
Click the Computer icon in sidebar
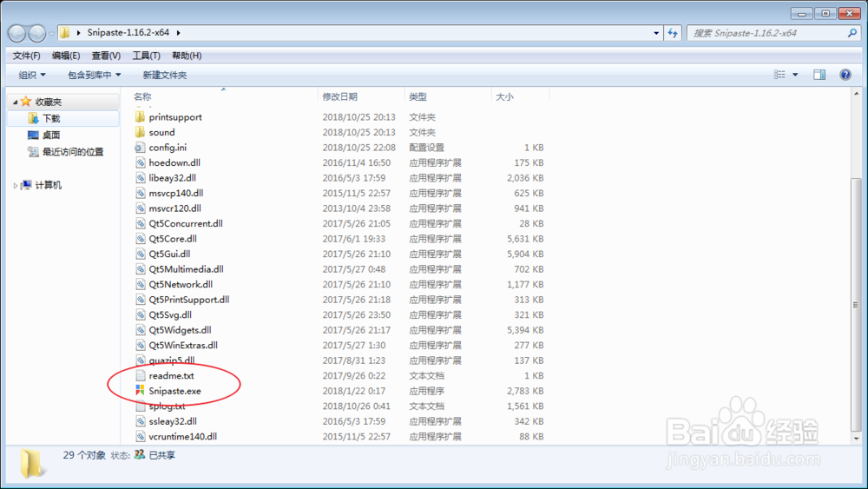click(26, 185)
